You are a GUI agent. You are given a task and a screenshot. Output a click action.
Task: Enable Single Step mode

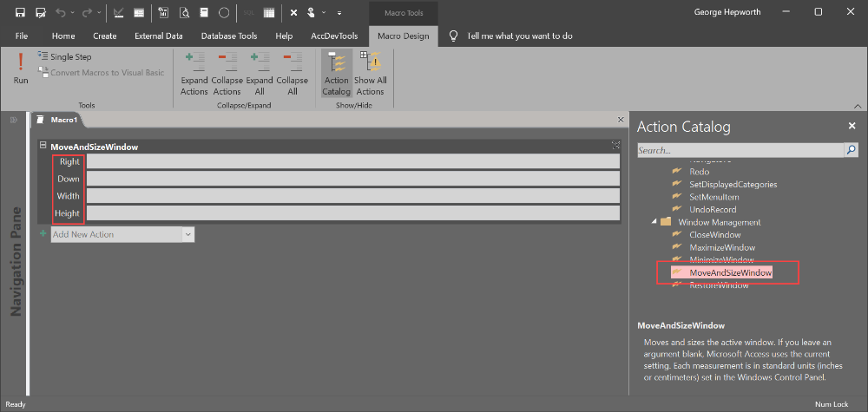(65, 56)
